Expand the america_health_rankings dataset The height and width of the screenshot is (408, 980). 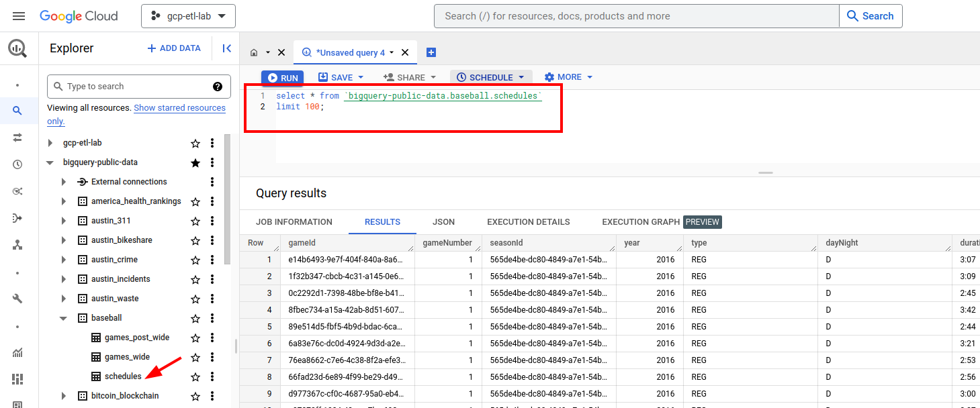(64, 201)
